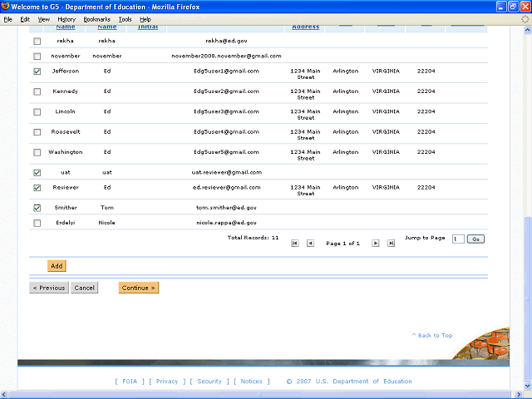
Task: Click the Cancel button
Action: tap(84, 288)
